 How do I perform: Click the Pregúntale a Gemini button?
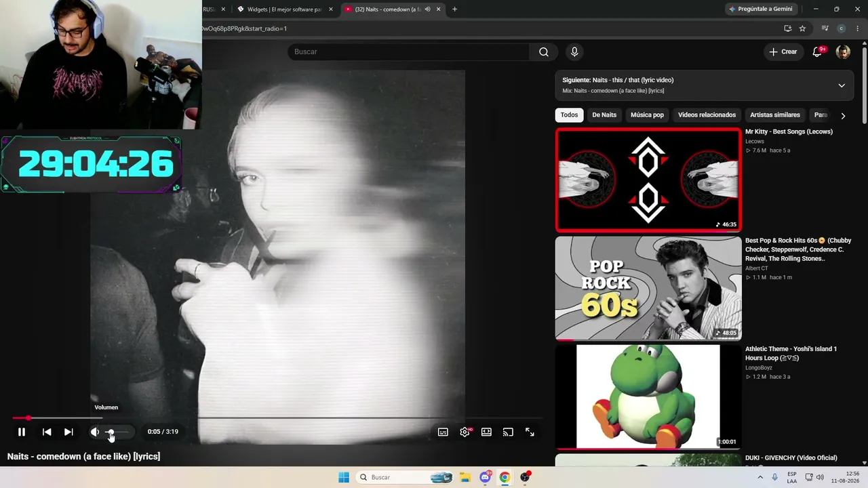[760, 9]
